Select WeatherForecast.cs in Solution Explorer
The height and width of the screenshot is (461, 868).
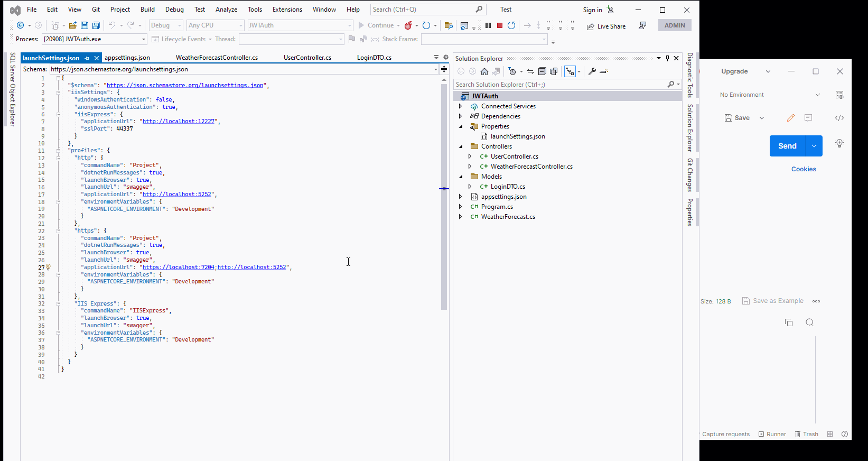(508, 217)
